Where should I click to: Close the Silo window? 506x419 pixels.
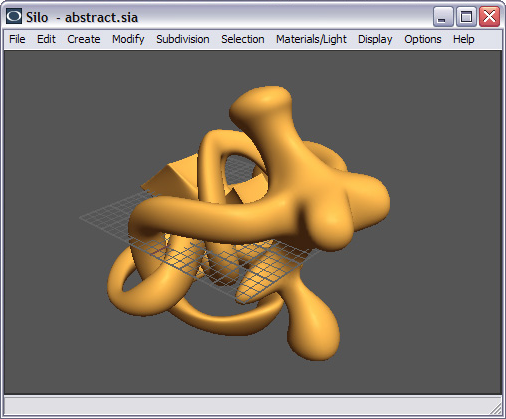(489, 17)
